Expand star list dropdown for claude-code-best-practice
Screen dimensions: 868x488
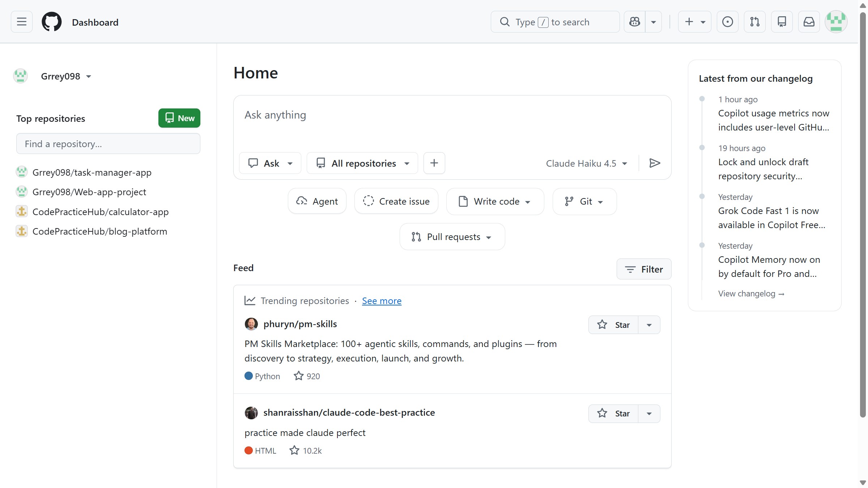point(649,414)
